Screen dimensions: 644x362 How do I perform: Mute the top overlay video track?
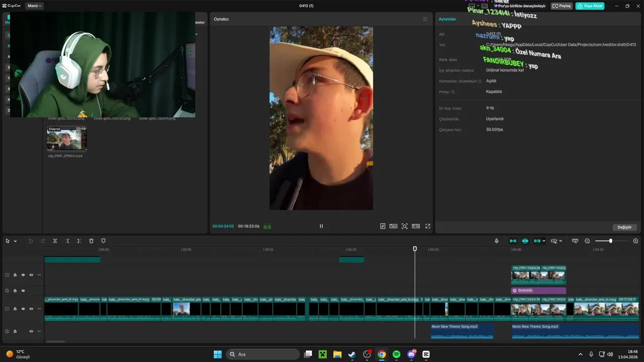pos(31,275)
